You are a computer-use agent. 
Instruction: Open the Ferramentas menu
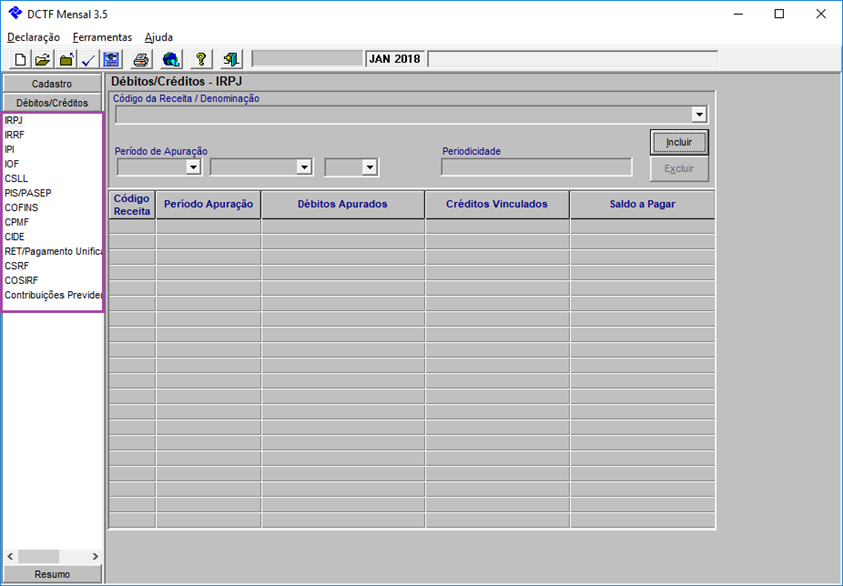click(102, 37)
